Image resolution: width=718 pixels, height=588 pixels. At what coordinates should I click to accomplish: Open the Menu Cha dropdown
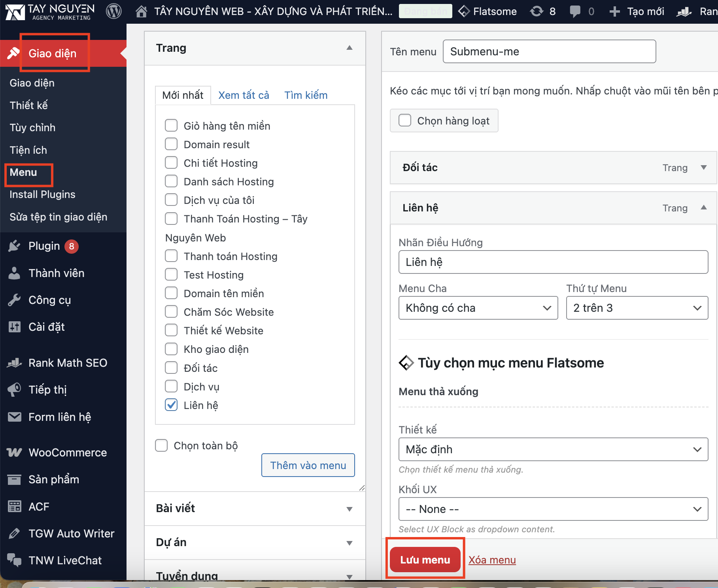[478, 308]
